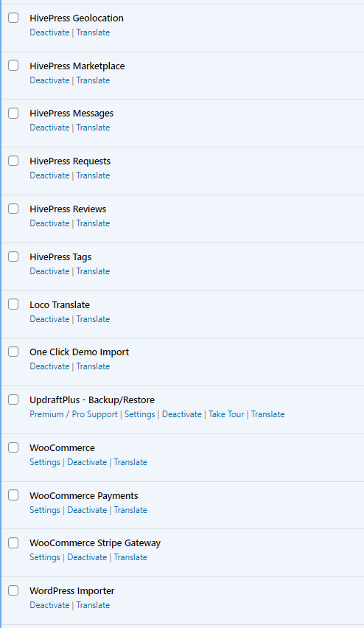Start the UpdraftPlus Take Tour link
Image resolution: width=364 pixels, height=628 pixels.
pyautogui.click(x=226, y=414)
